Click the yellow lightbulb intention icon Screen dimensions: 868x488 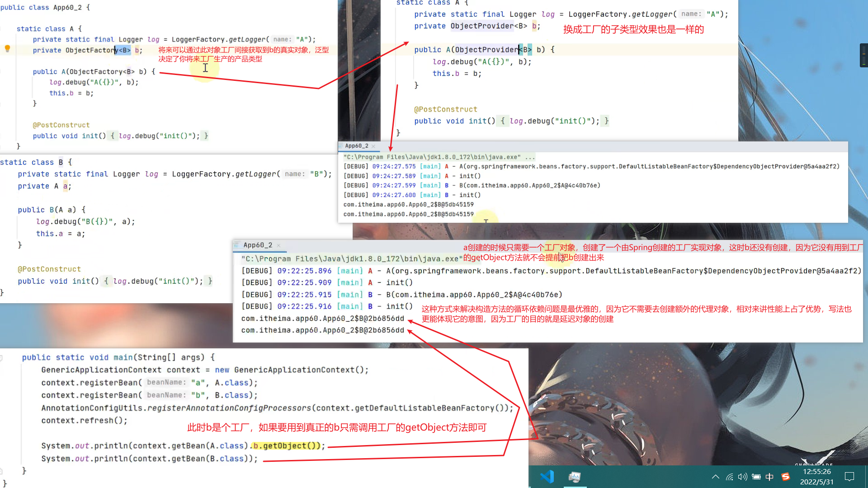[7, 48]
